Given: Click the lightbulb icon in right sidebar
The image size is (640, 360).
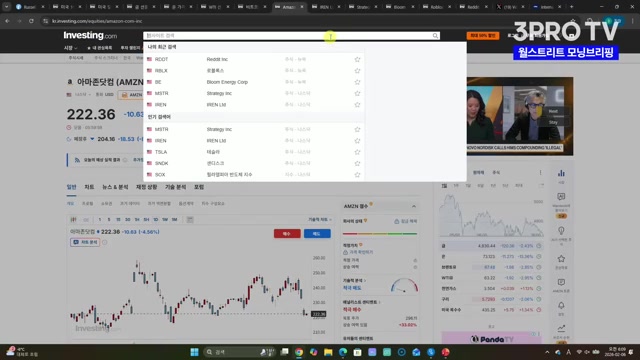Looking at the screenshot, I should tap(561, 231).
